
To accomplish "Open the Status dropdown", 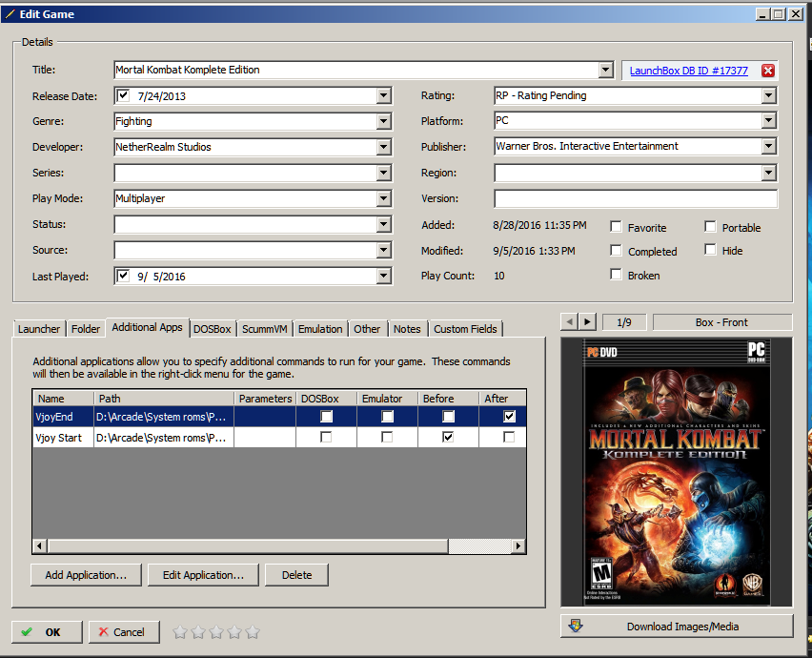I will (383, 224).
